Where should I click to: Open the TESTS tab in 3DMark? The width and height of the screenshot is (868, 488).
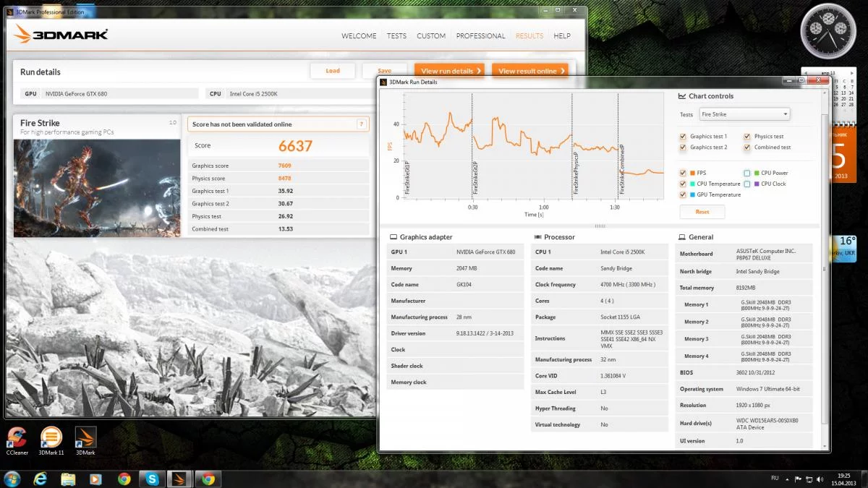[396, 35]
